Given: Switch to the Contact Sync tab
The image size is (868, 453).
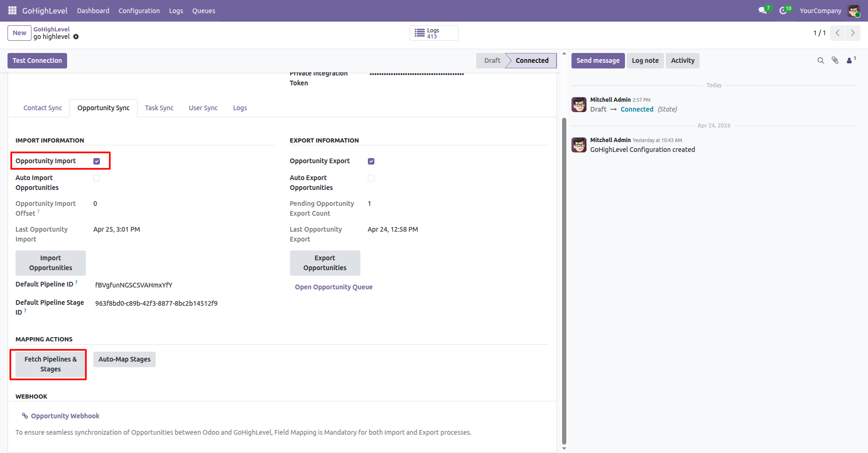Looking at the screenshot, I should (43, 108).
